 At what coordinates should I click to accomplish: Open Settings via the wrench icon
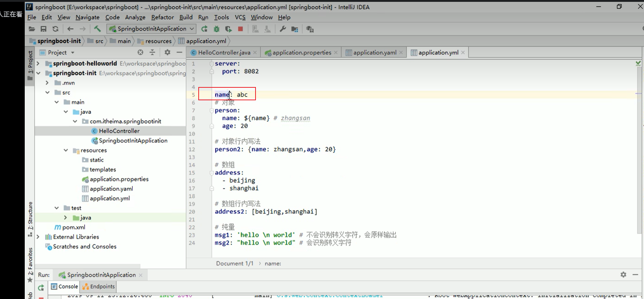(283, 29)
